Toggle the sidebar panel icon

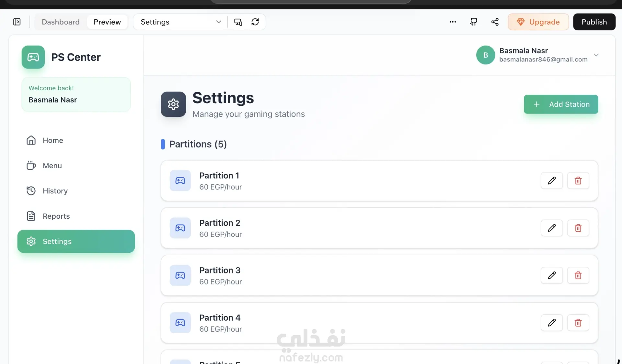tap(17, 22)
